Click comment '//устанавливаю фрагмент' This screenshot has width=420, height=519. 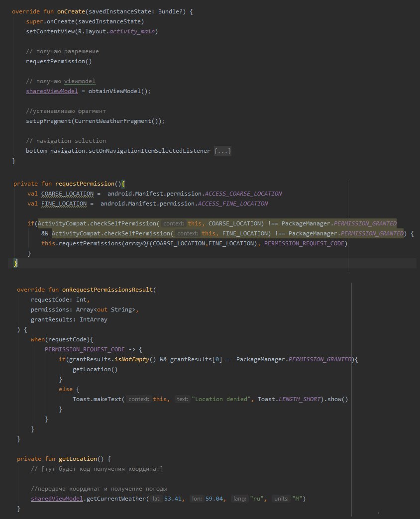coord(66,111)
